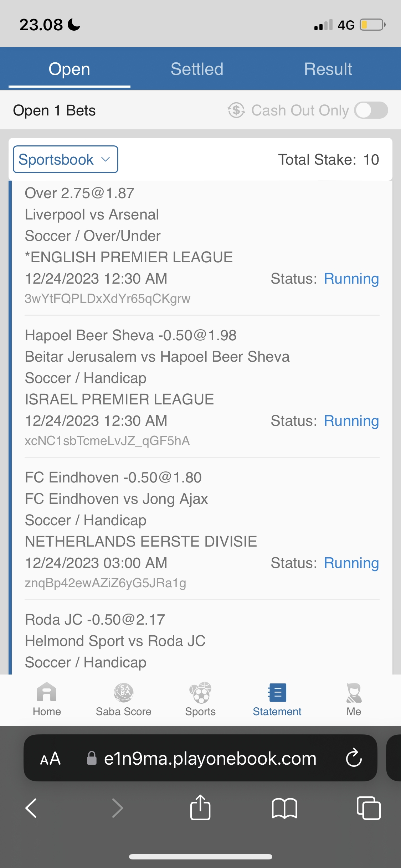
Task: Switch to the Settled tab
Action: point(197,69)
